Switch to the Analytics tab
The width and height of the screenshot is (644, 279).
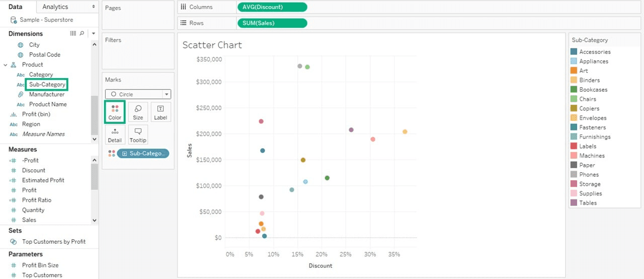tap(55, 7)
